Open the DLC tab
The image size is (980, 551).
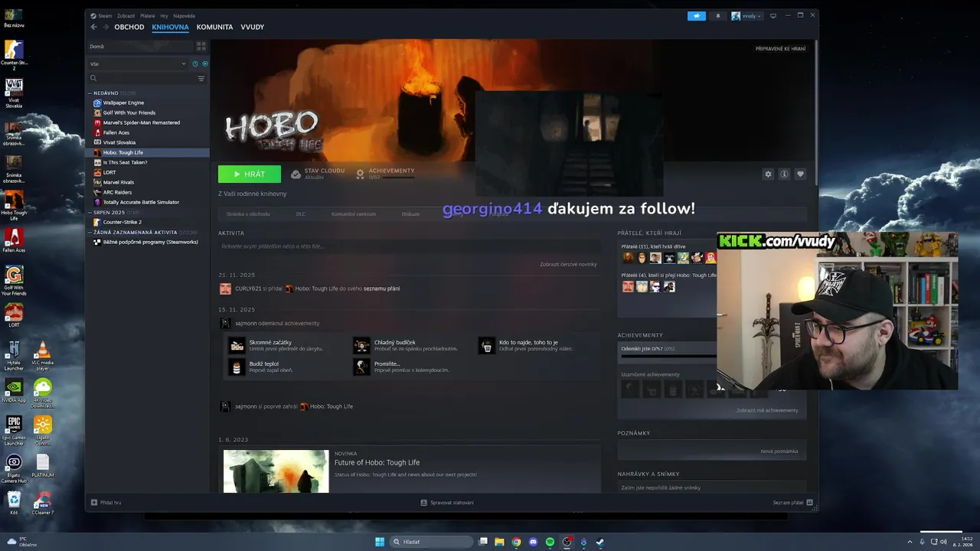pos(301,214)
